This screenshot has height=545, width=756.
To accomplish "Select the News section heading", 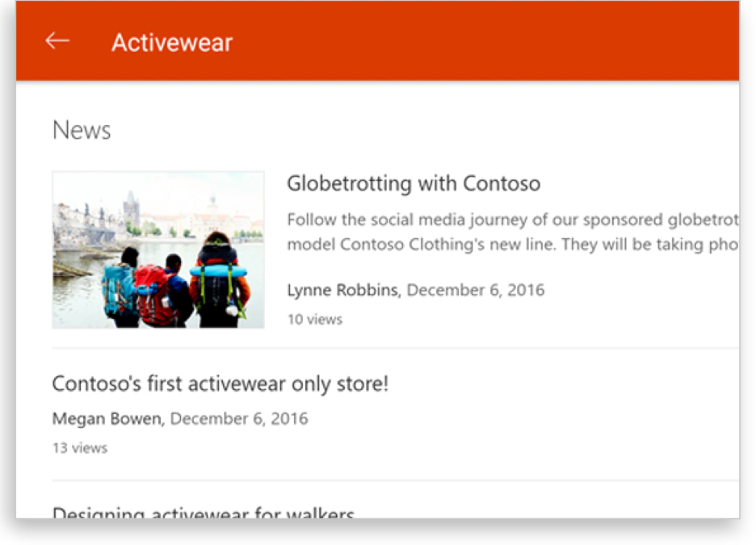I will [82, 130].
